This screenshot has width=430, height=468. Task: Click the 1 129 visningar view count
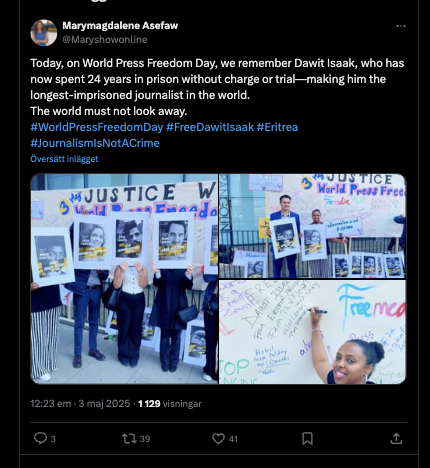click(x=170, y=404)
